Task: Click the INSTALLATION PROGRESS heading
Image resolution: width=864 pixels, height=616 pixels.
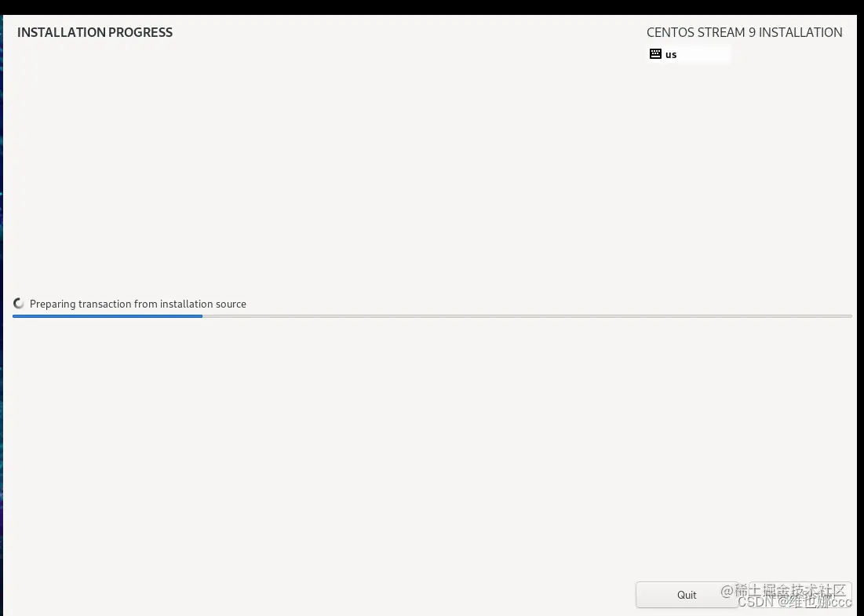Action: (x=95, y=32)
